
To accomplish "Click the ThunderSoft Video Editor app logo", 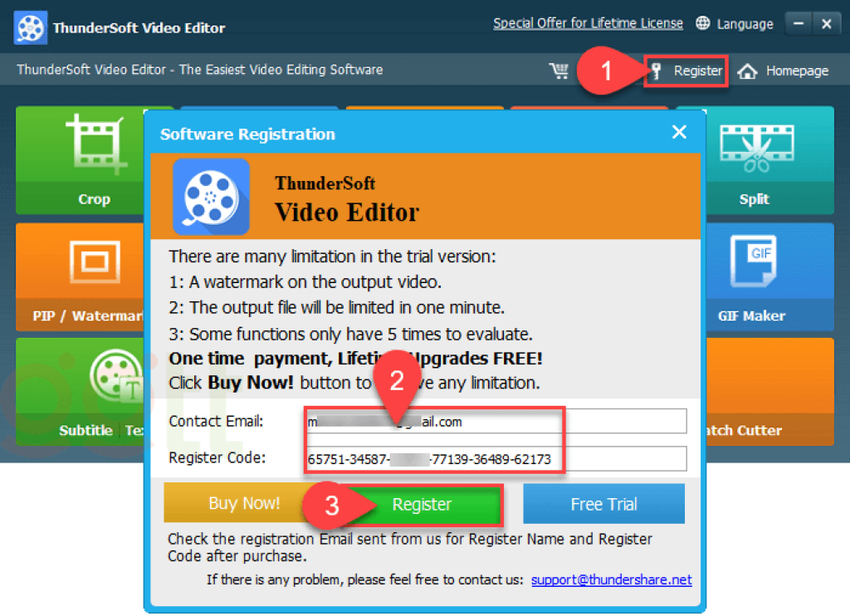I will tap(30, 27).
